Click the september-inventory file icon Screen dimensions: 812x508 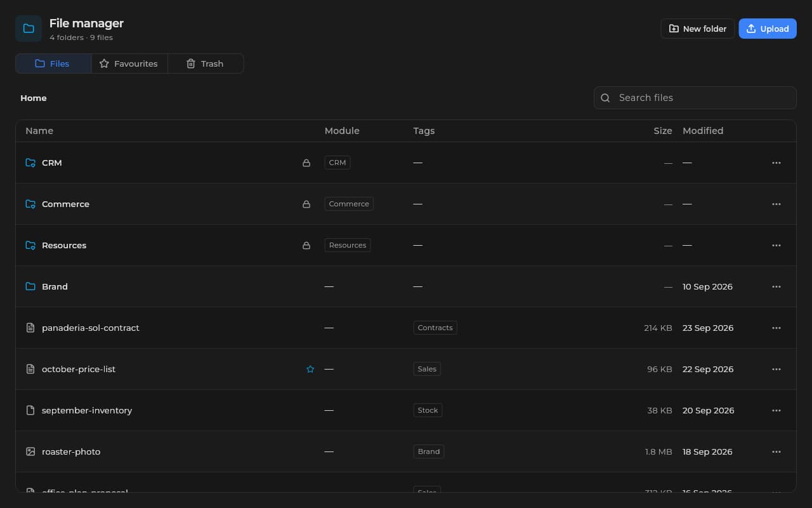(x=30, y=410)
